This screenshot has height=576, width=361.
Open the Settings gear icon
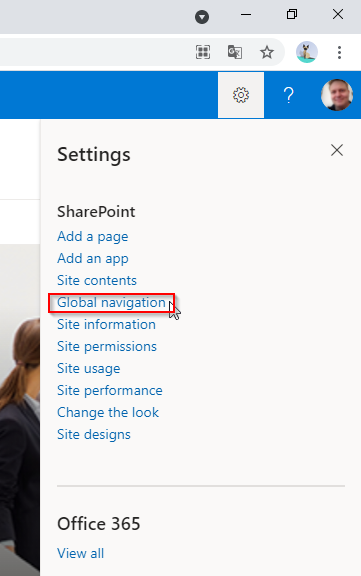[x=241, y=95]
